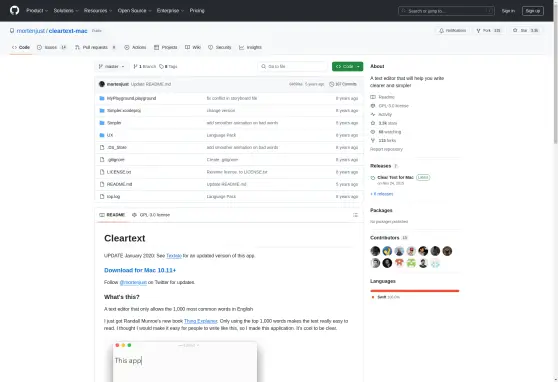
Task: Click the Swift language color bar
Action: point(415,291)
